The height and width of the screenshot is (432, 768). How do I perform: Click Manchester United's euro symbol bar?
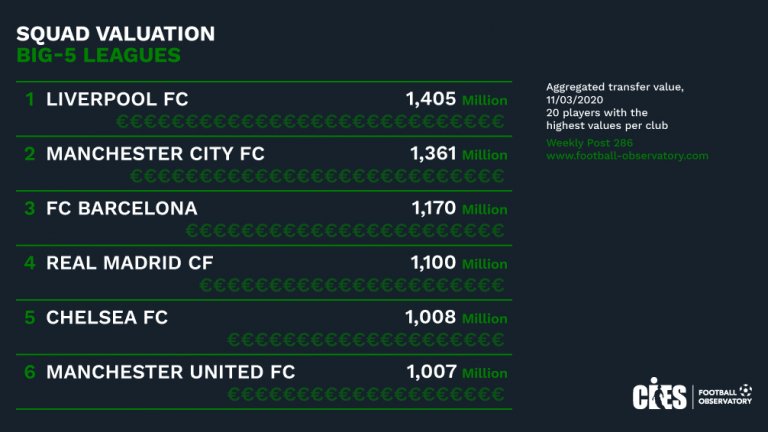[365, 394]
